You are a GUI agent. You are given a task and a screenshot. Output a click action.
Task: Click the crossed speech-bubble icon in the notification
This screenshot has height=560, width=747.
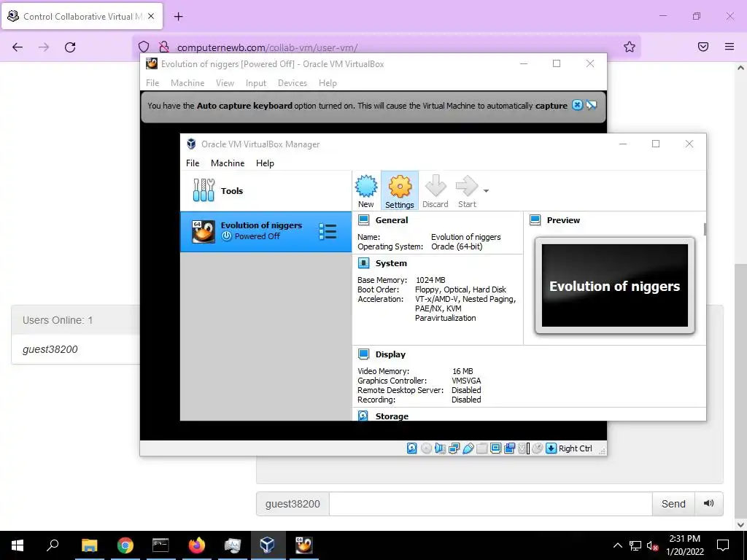(x=591, y=105)
